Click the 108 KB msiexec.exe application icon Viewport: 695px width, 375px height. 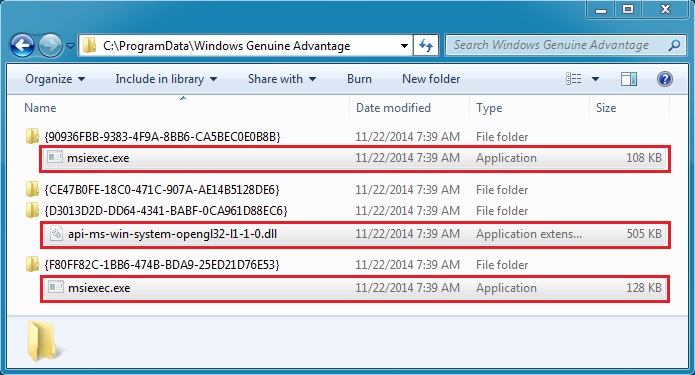click(x=55, y=157)
